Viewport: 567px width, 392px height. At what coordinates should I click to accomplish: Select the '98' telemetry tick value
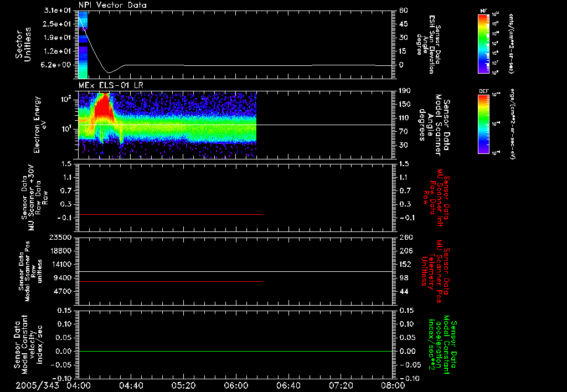point(403,278)
